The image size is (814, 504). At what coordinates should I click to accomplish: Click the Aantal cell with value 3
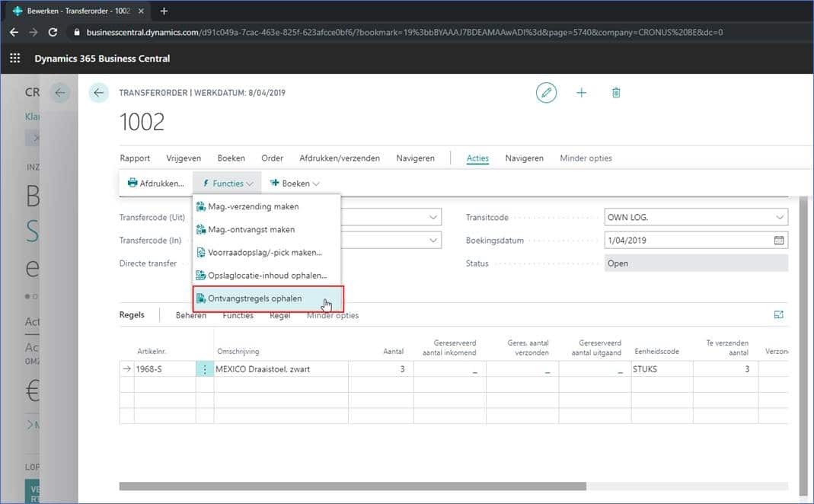click(381, 369)
